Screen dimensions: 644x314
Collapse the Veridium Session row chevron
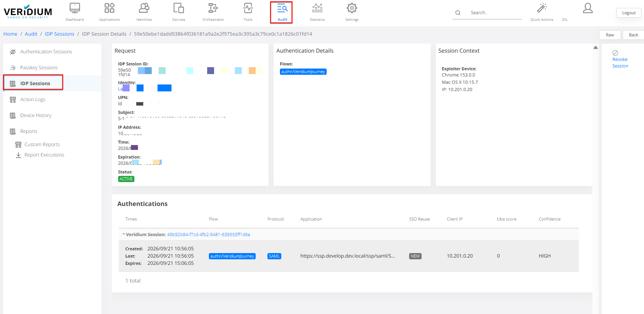tap(124, 234)
